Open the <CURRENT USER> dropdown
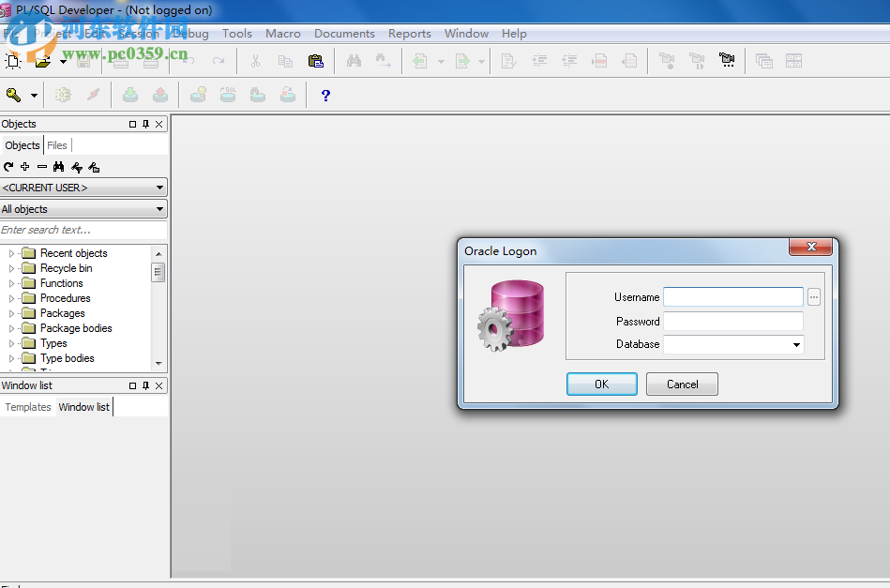890x588 pixels. [83, 188]
